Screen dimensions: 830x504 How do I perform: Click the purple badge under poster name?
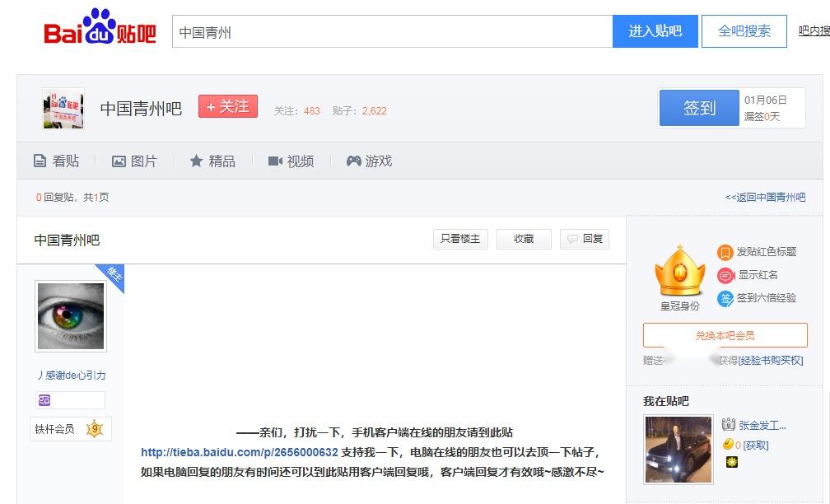(x=44, y=400)
